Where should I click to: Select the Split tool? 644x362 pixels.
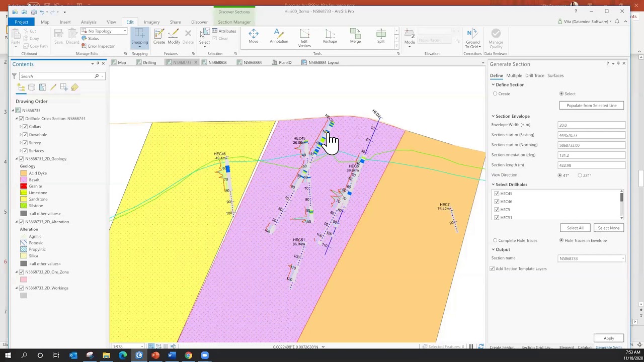(381, 36)
